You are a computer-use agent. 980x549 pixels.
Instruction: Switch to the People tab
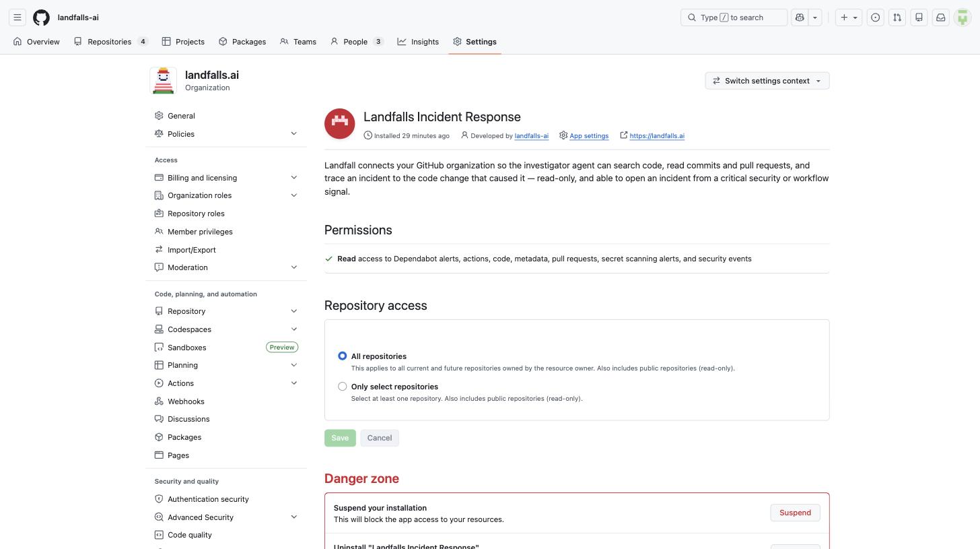coord(357,42)
